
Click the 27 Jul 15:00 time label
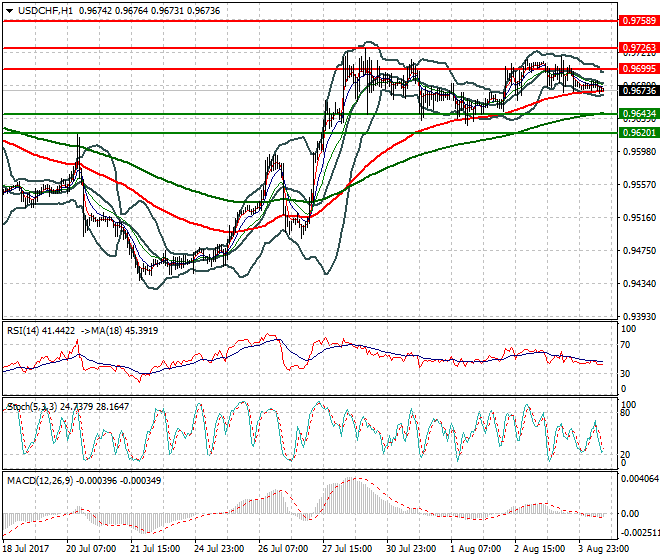pos(347,549)
